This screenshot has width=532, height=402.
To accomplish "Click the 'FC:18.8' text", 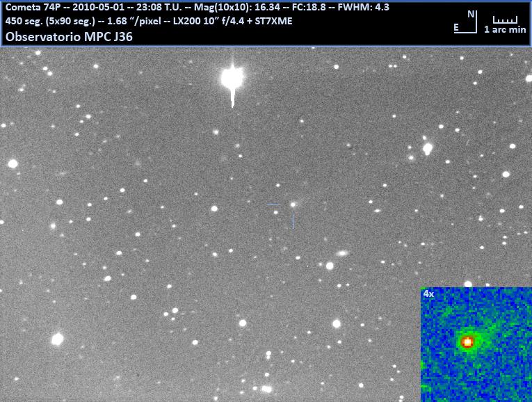I will 309,7.
